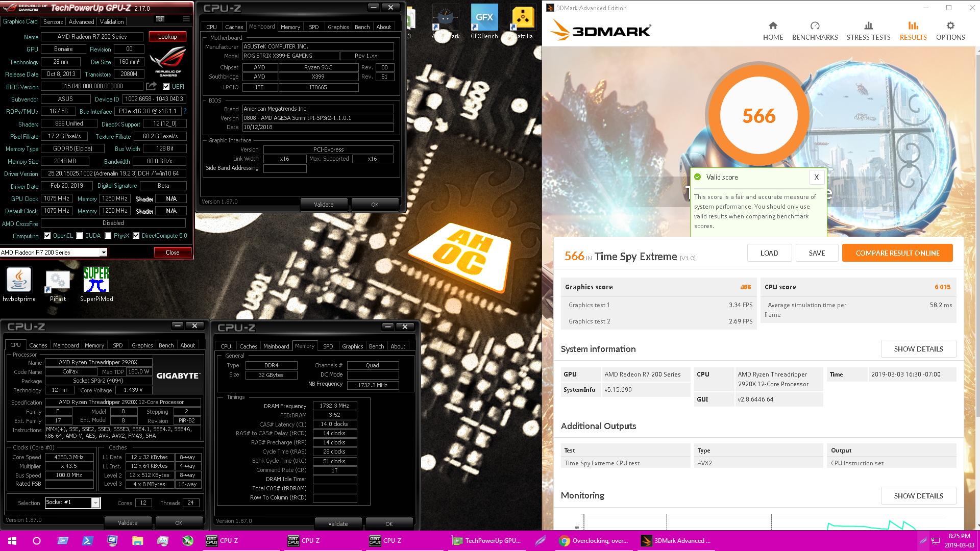The image size is (980, 551).
Task: Click the BIOS Version field in GPU-Z
Action: (x=92, y=87)
